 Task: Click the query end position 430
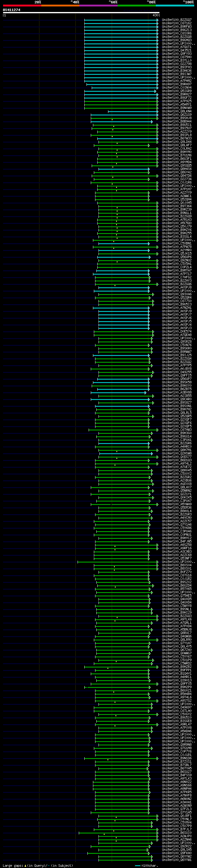click(155, 15)
